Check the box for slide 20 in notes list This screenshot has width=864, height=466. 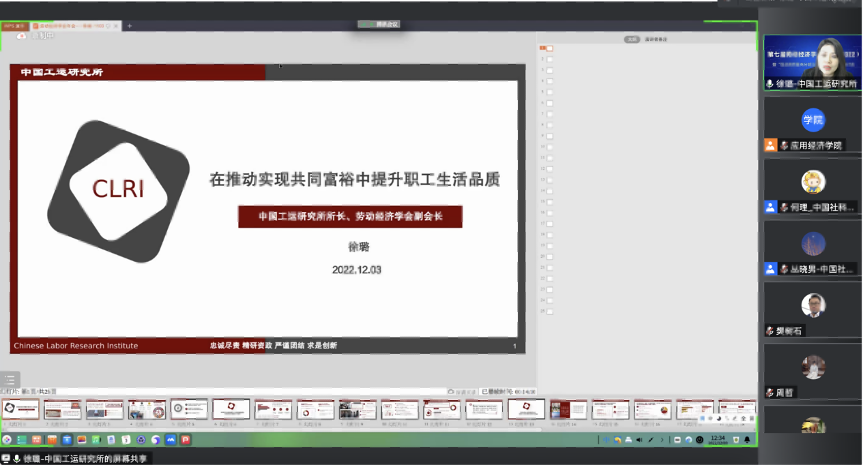pyautogui.click(x=549, y=256)
